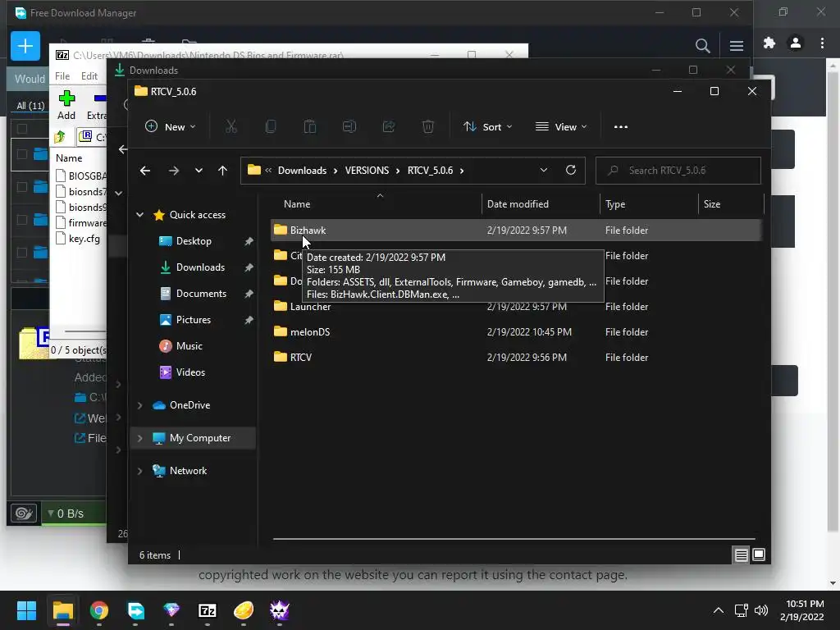Open 7-Zip from the taskbar
Image resolution: width=840 pixels, height=630 pixels.
[x=208, y=610]
